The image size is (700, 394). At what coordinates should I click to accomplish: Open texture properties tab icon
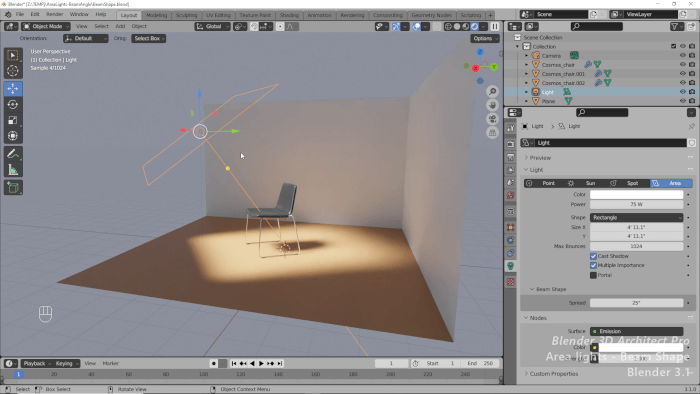tap(511, 282)
